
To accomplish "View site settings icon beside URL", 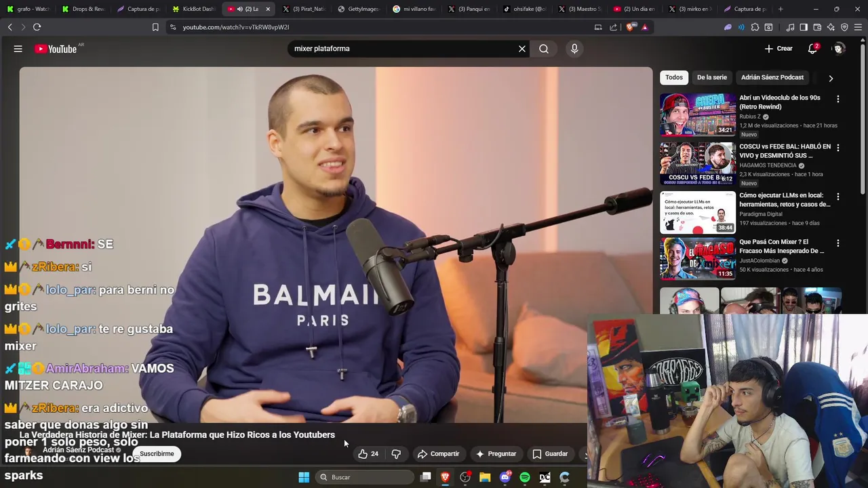I will pyautogui.click(x=173, y=27).
